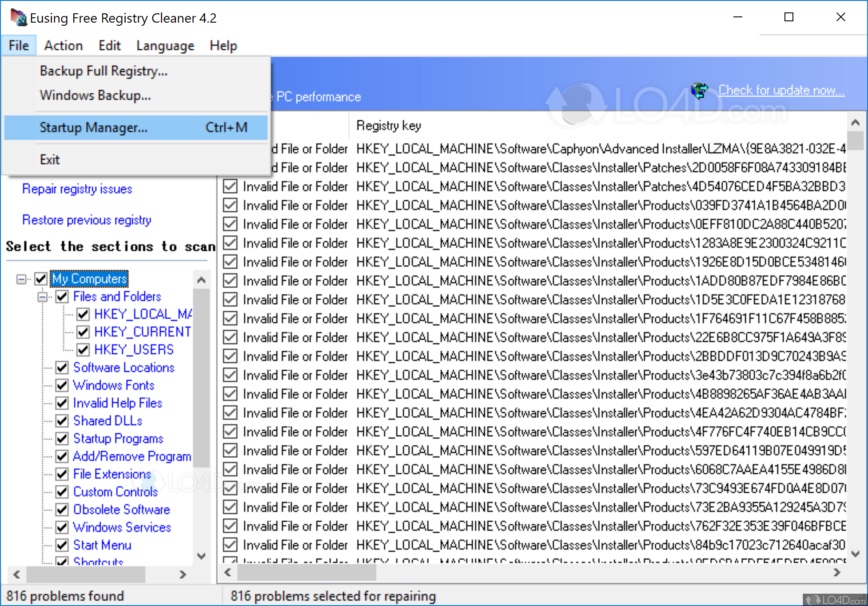Viewport: 868px width, 606px height.
Task: Uncheck the HKEY_USERS checkbox
Action: pos(83,350)
